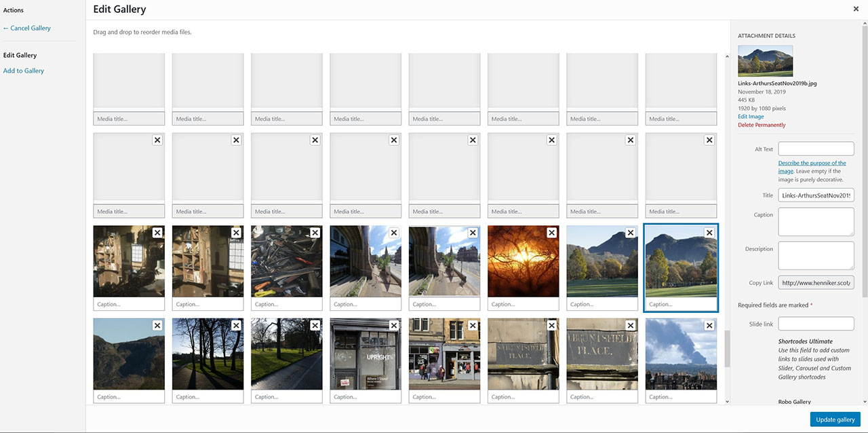Click the Update gallery button

pyautogui.click(x=835, y=419)
